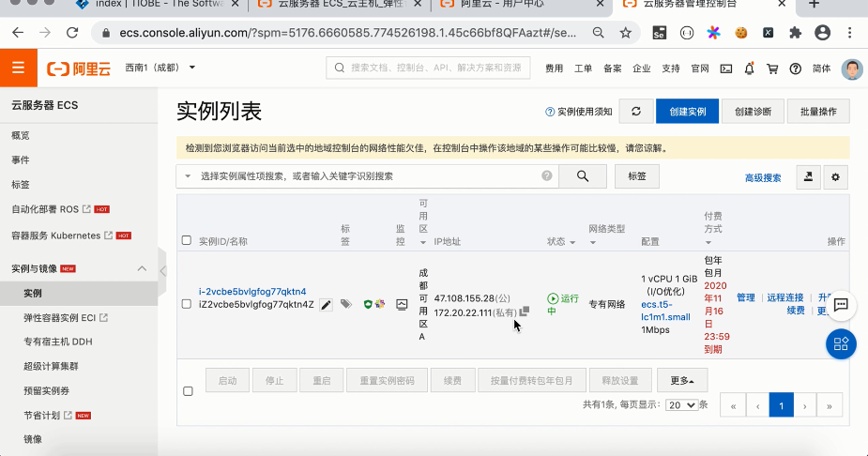Focus the top global search box
The image size is (868, 456).
[428, 68]
